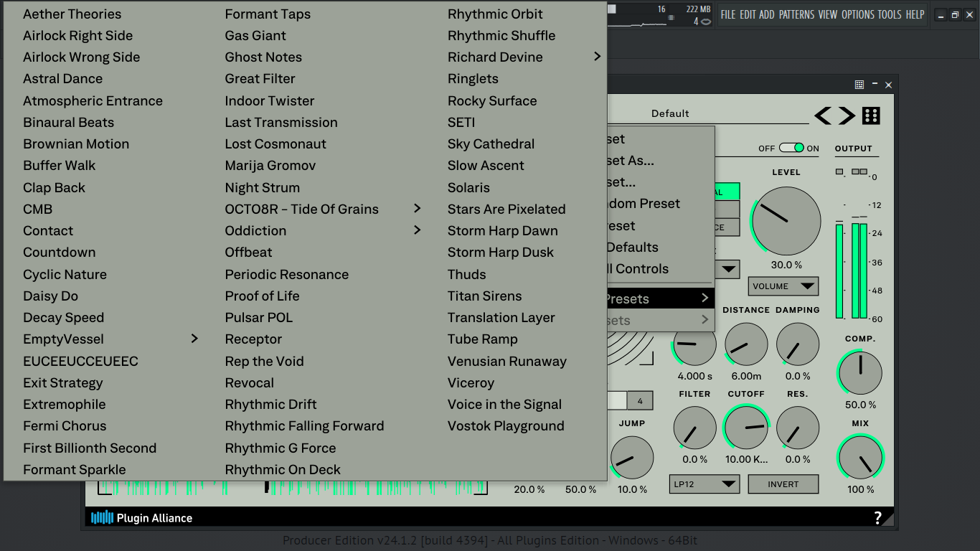
Task: Select the Formant Sparkle preset
Action: pos(74,469)
